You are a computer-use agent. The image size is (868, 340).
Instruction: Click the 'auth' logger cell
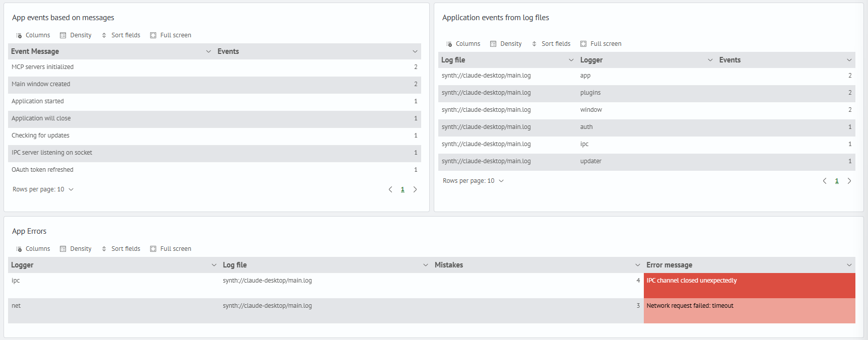point(647,127)
